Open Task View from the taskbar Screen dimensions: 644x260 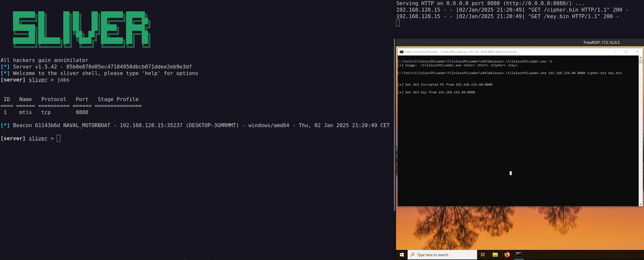click(483, 255)
